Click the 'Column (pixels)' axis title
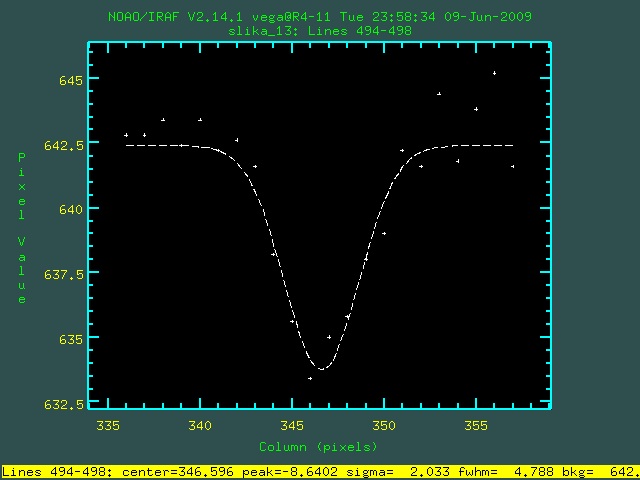The height and width of the screenshot is (480, 640). [x=318, y=447]
